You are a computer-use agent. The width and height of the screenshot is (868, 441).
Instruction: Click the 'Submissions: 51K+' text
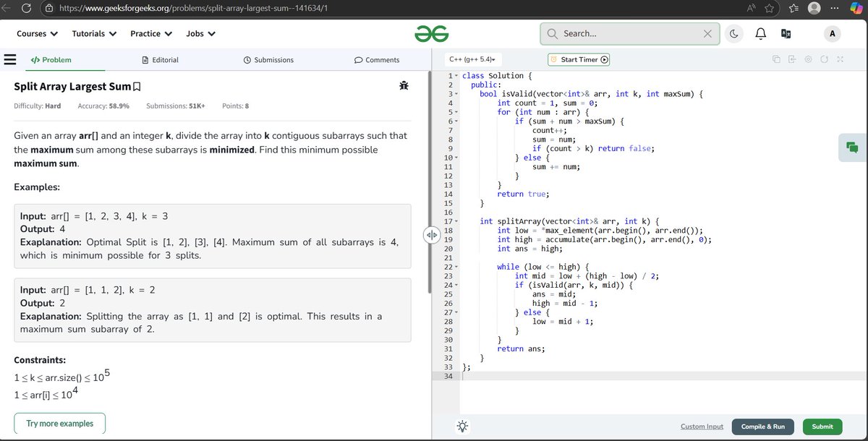pyautogui.click(x=176, y=106)
